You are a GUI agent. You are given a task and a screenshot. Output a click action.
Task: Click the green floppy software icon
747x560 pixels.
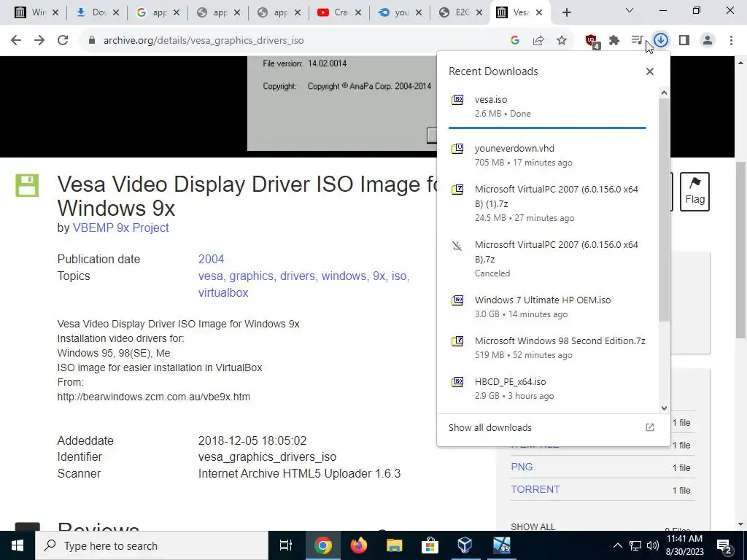(x=27, y=185)
